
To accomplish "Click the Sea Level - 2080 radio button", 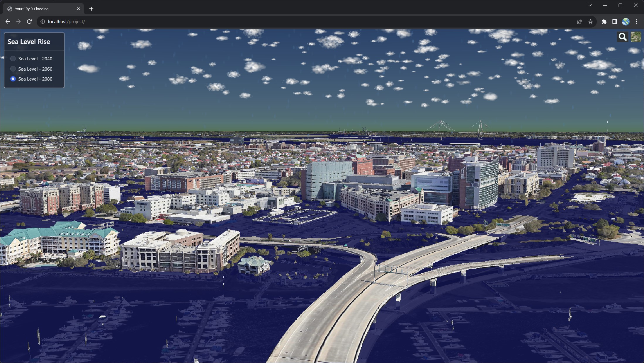I will 13,79.
